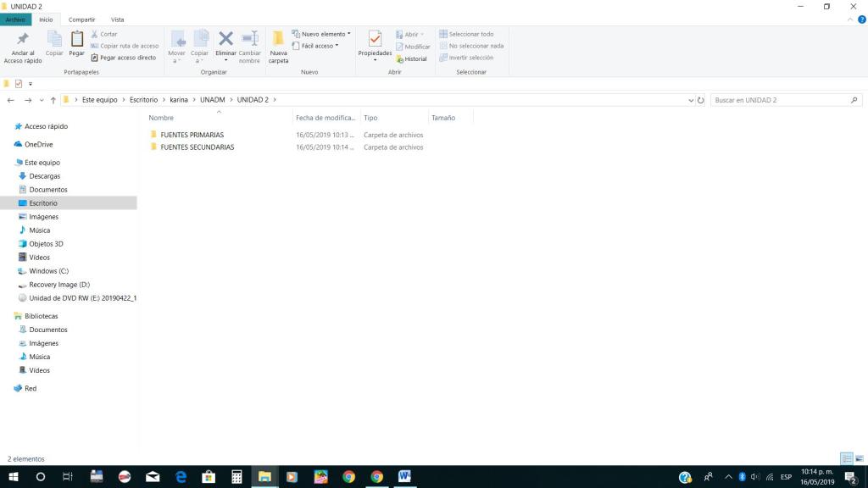Viewport: 868px width, 488px height.
Task: Click Seleccionar todo
Action: click(x=466, y=34)
